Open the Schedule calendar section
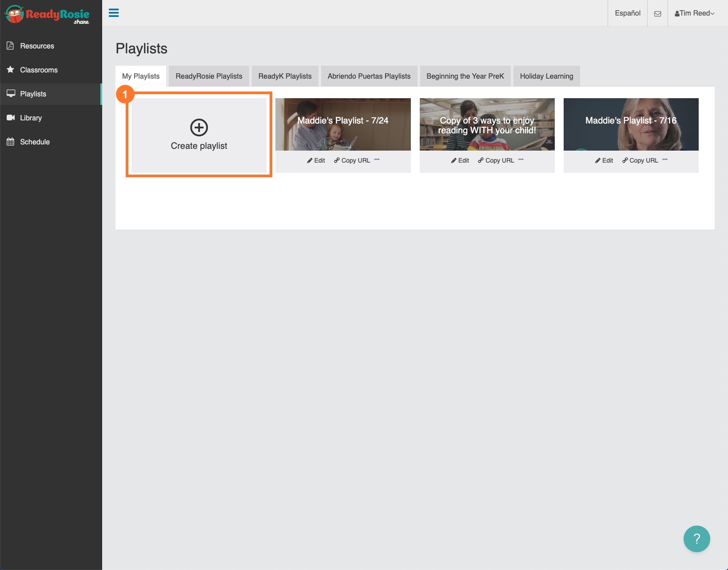Viewport: 728px width, 570px height. (35, 142)
